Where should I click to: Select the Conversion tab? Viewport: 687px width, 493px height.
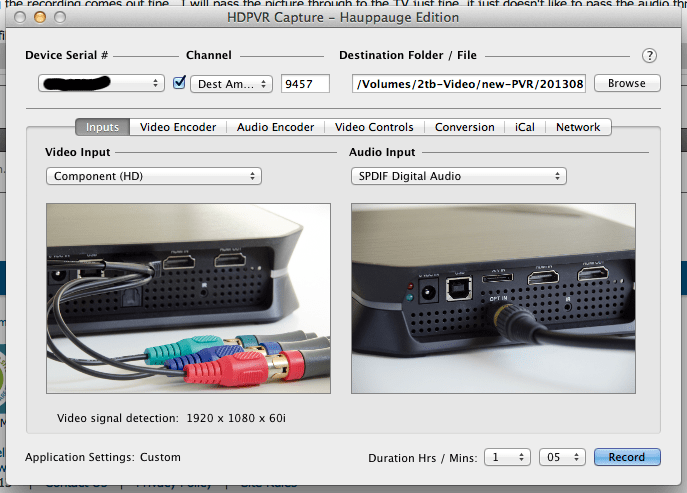464,127
